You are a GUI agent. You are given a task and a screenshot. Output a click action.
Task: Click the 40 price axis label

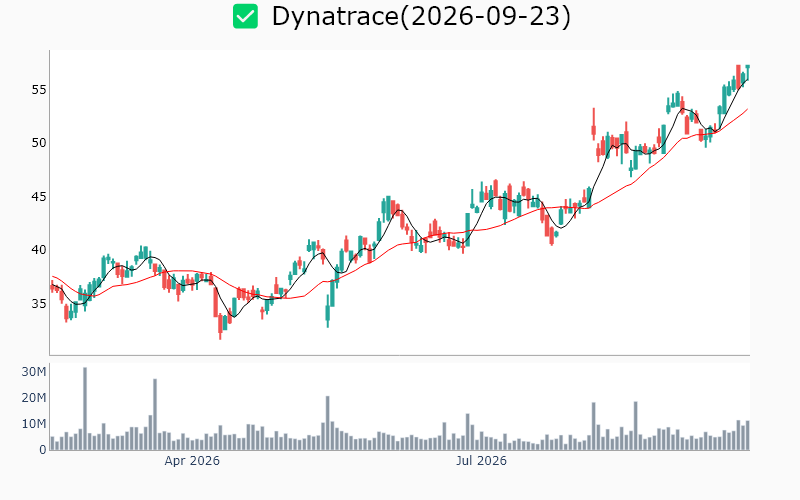click(39, 250)
